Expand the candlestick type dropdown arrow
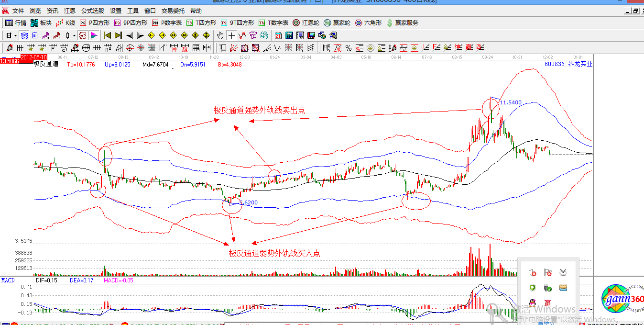The image size is (644, 325). [x=74, y=35]
